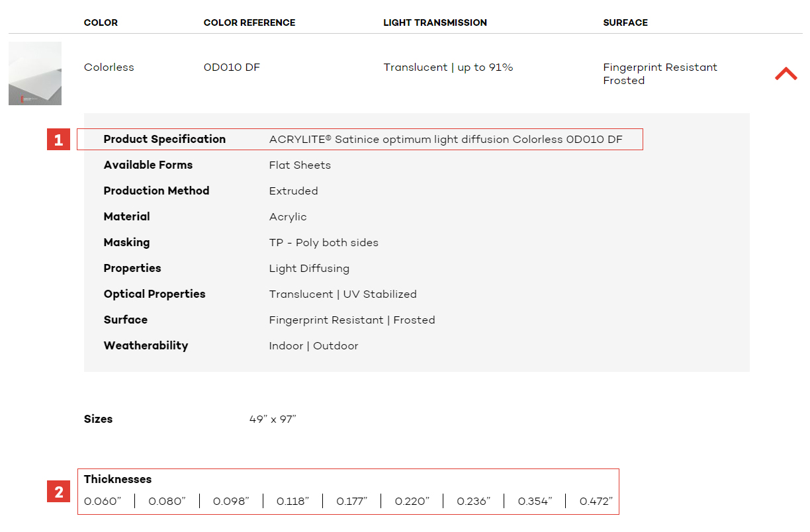Select the 0.080" thickness option
Image resolution: width=810 pixels, height=532 pixels.
[x=167, y=502]
